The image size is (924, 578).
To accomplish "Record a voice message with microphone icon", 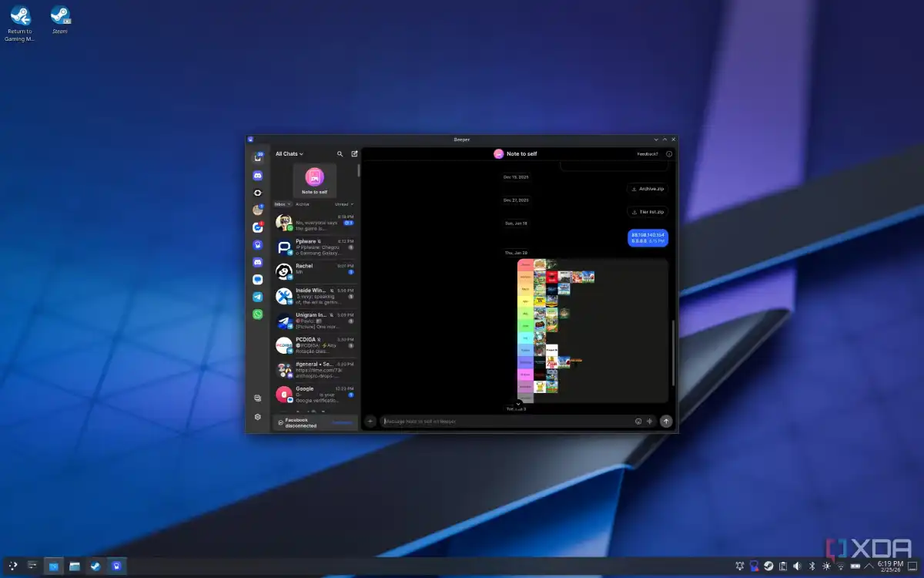I will [x=650, y=422].
